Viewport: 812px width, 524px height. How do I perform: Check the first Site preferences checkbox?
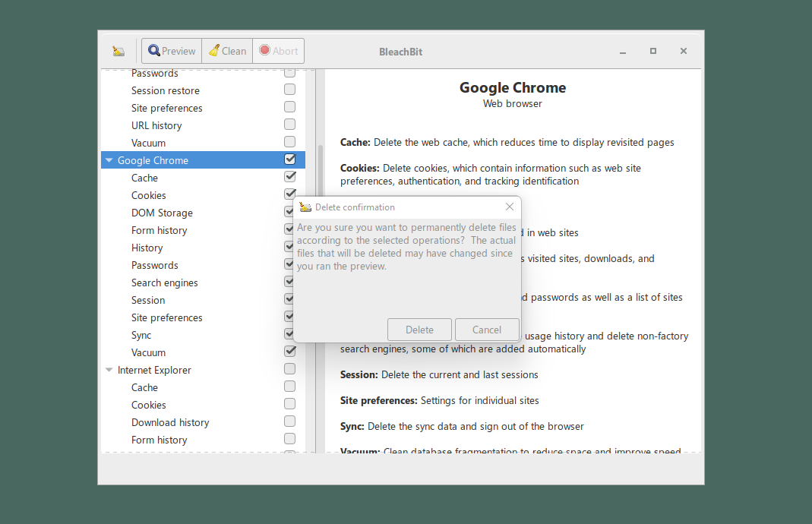point(290,106)
